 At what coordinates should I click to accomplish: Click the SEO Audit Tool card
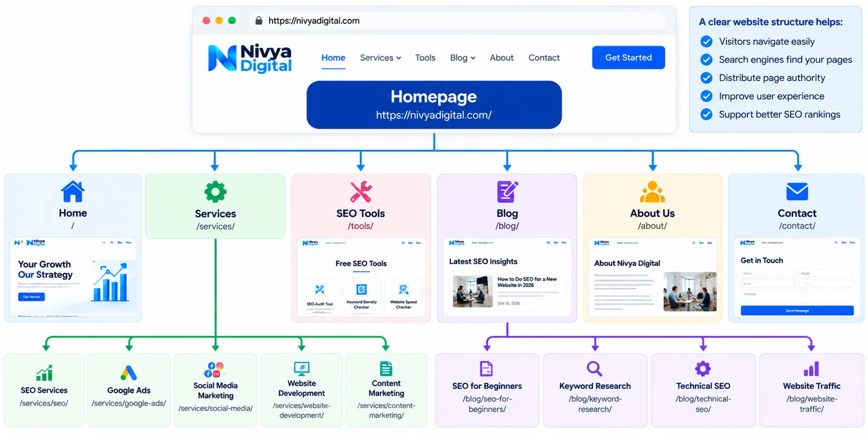320,296
